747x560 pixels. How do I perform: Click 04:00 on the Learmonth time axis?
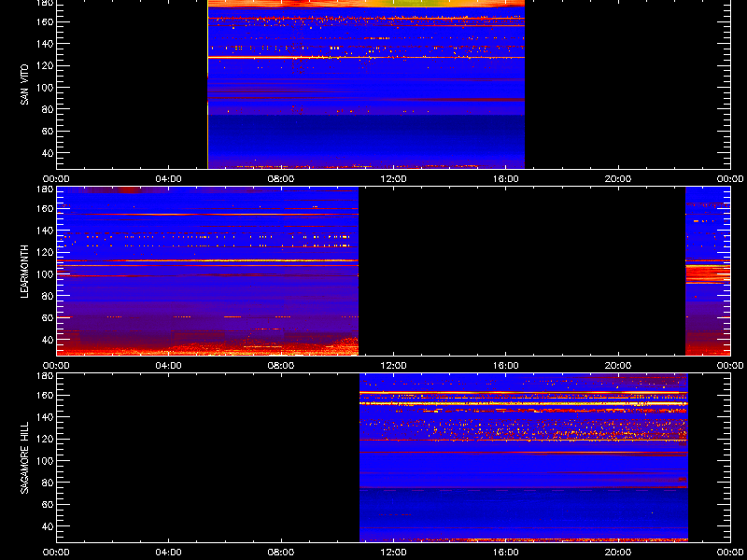point(169,366)
